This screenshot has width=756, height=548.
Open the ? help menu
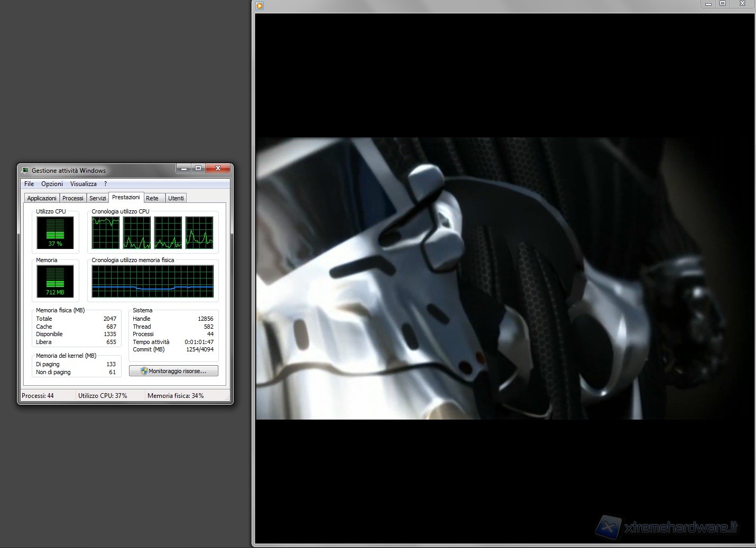click(105, 184)
